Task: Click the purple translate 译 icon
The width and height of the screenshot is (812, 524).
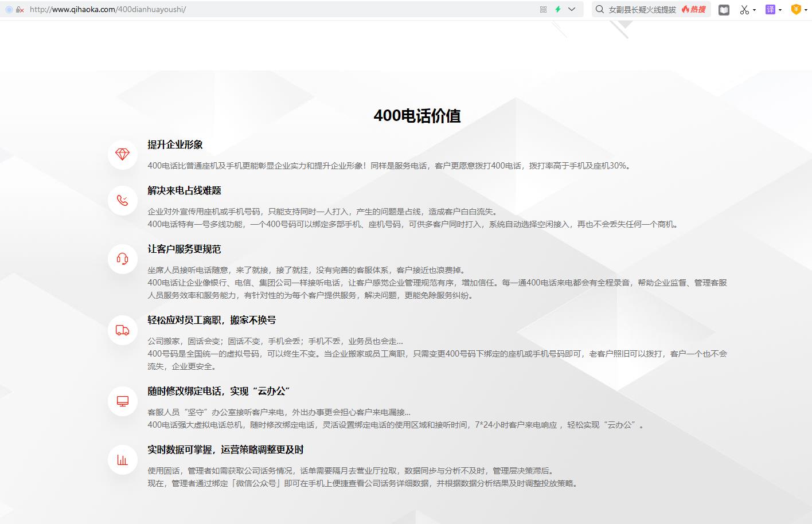Action: (x=770, y=9)
